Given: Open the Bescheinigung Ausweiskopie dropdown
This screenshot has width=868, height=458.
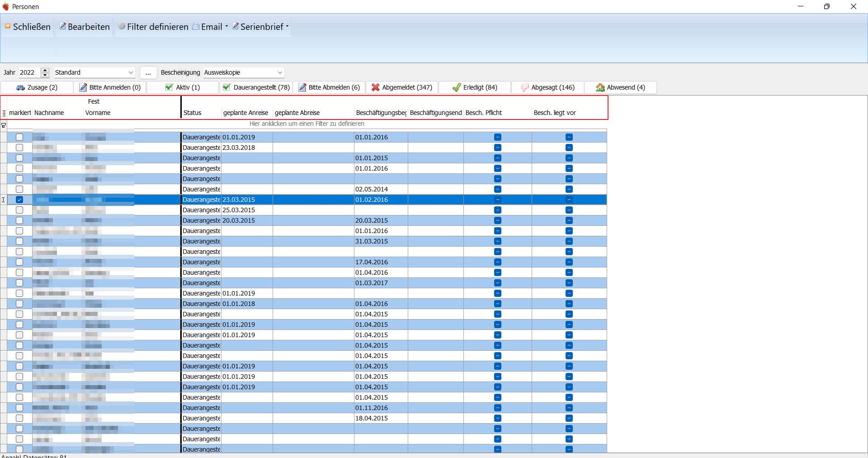Looking at the screenshot, I should 280,72.
